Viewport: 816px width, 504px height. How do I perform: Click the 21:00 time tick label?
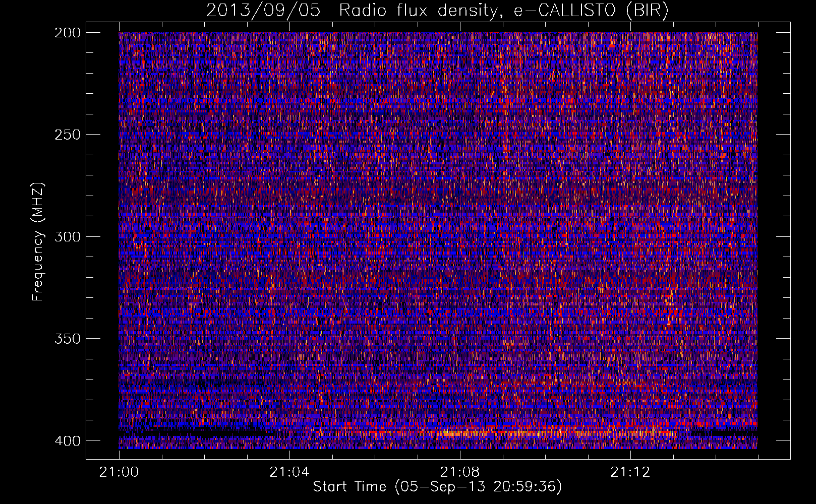(119, 472)
